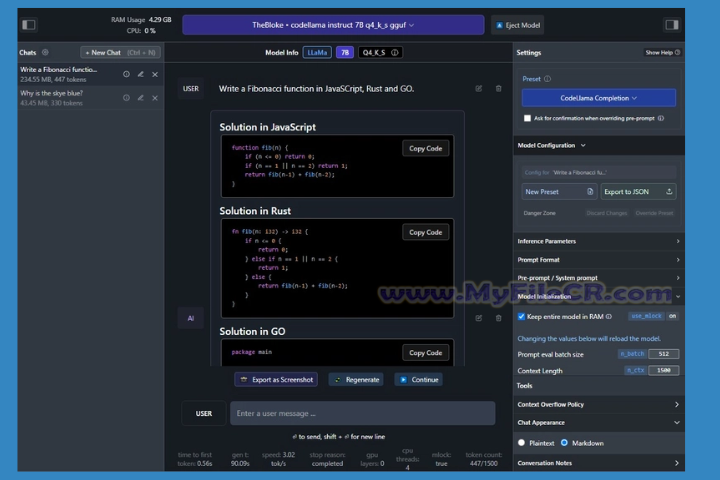720x480 pixels.
Task: Delete the skye blue chat
Action: [155, 98]
